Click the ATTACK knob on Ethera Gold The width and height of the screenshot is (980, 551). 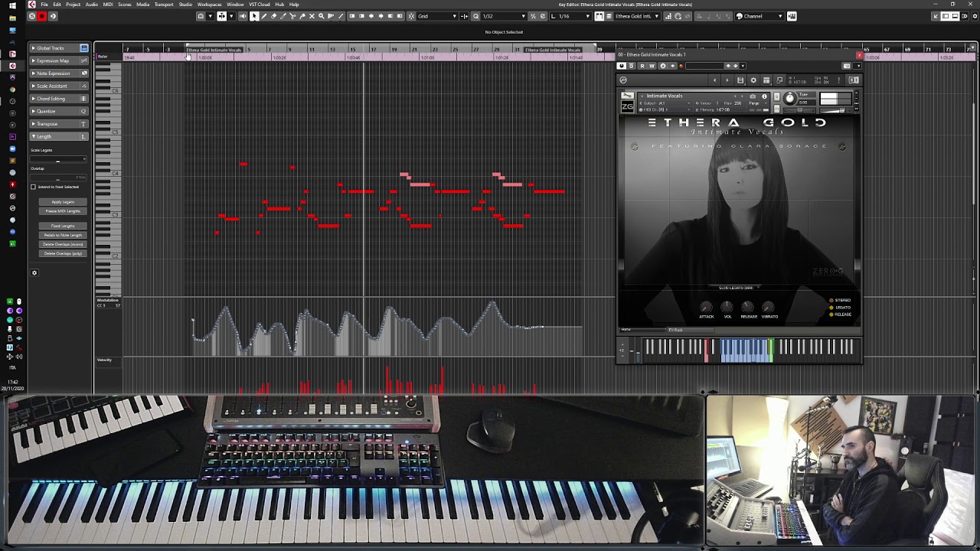(706, 306)
